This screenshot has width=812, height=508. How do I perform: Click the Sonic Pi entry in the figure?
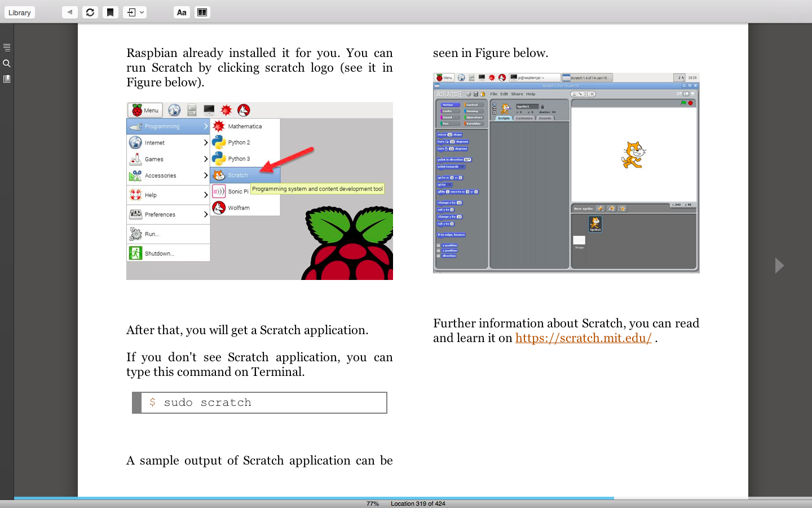click(231, 191)
